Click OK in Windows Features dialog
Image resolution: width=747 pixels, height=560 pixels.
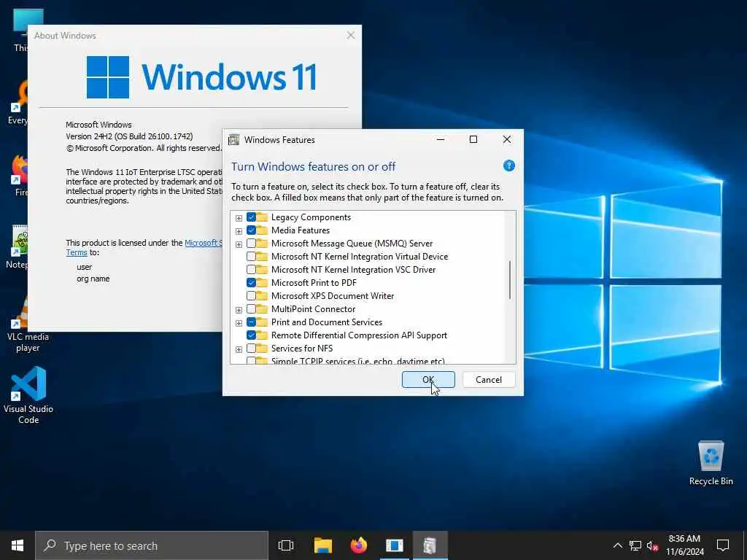pos(428,379)
